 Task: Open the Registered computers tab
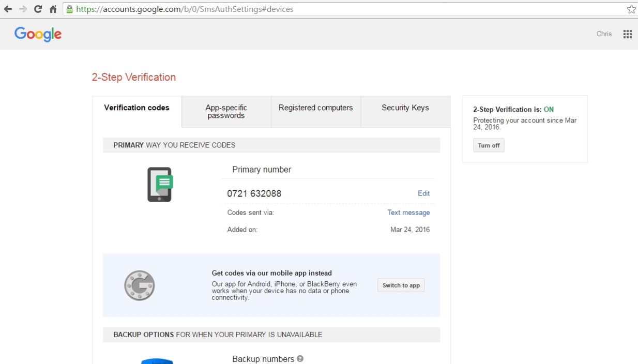click(315, 108)
